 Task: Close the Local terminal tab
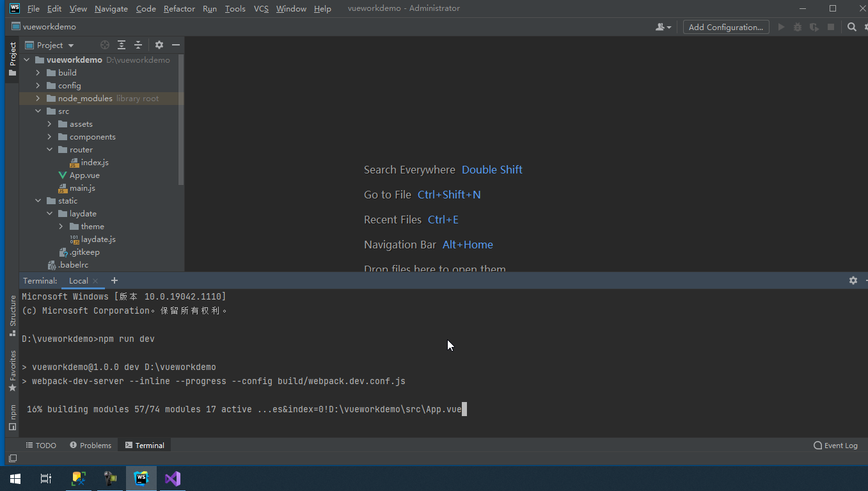[95, 281]
